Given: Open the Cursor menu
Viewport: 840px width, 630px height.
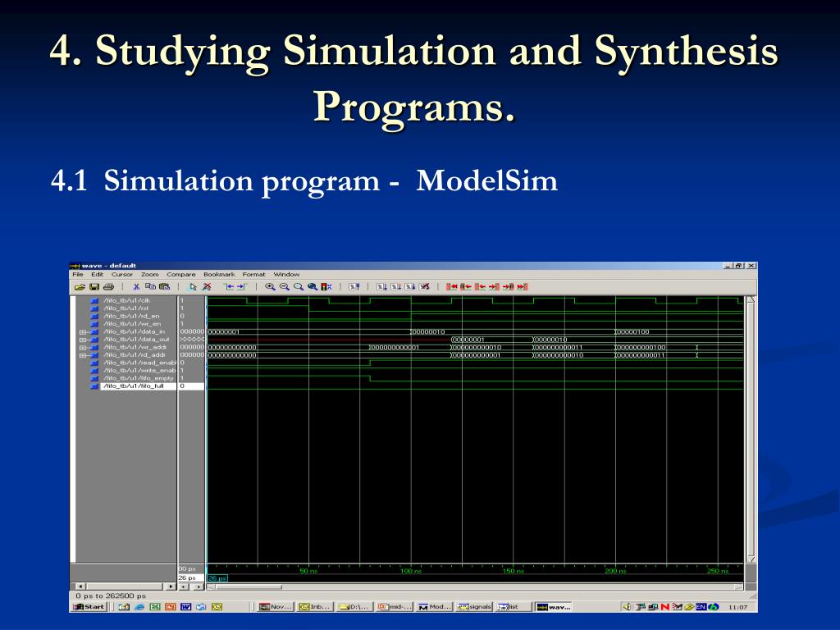Looking at the screenshot, I should (x=121, y=274).
